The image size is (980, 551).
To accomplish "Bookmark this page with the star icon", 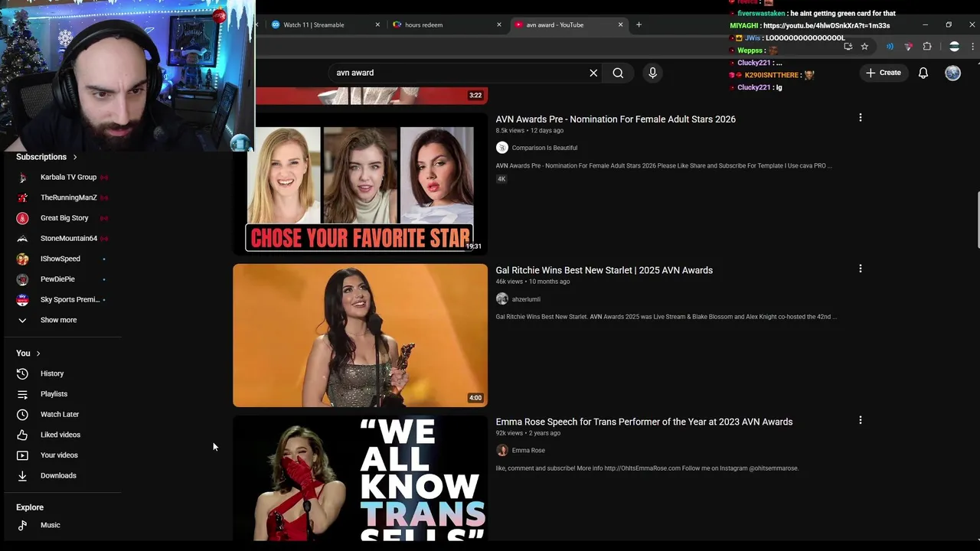I will 864,47.
